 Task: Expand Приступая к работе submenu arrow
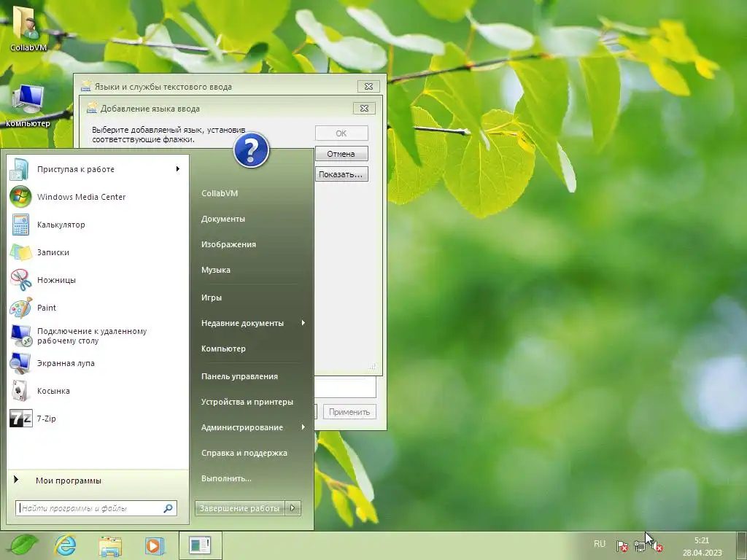coord(178,169)
